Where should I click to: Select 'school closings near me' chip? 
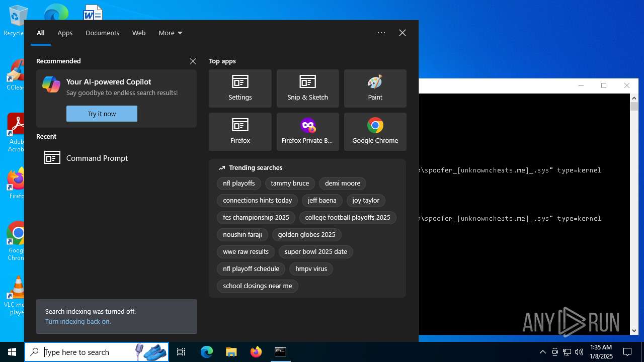pos(258,286)
